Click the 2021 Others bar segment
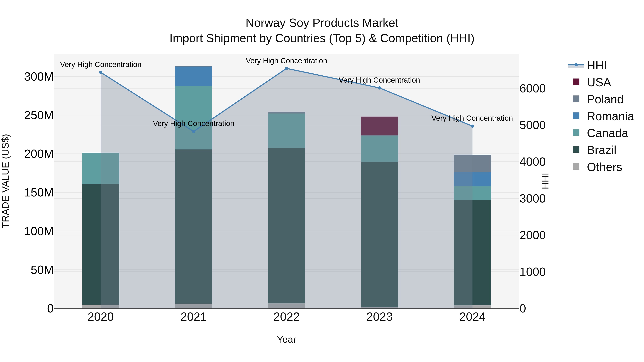 (x=194, y=306)
